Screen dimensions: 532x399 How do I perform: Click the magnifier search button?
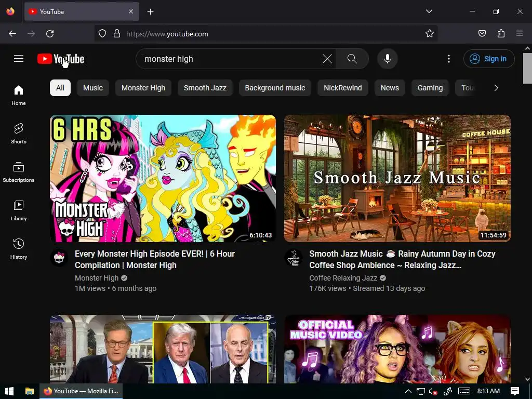point(352,59)
